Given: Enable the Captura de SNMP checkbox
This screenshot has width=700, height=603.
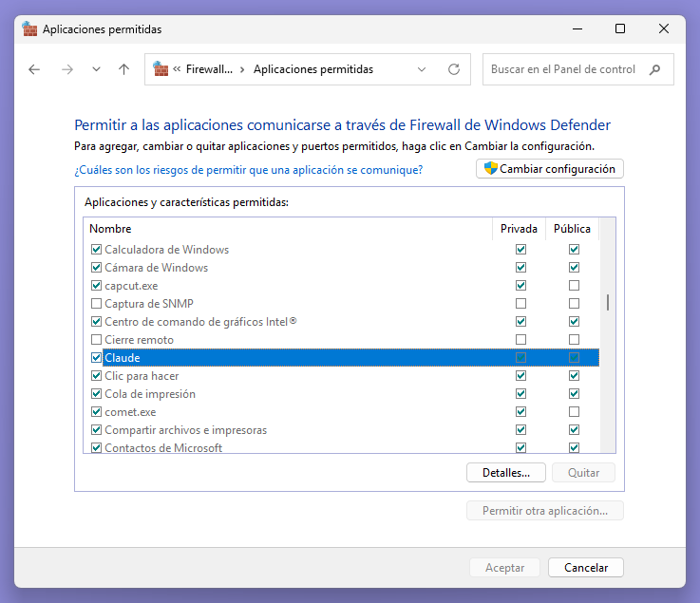Looking at the screenshot, I should [x=96, y=304].
